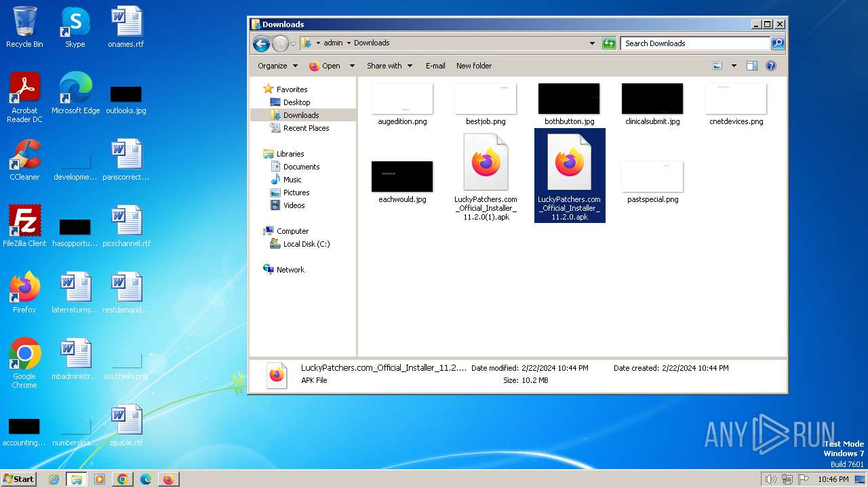
Task: Open Local Disk (C:)
Action: tap(307, 244)
